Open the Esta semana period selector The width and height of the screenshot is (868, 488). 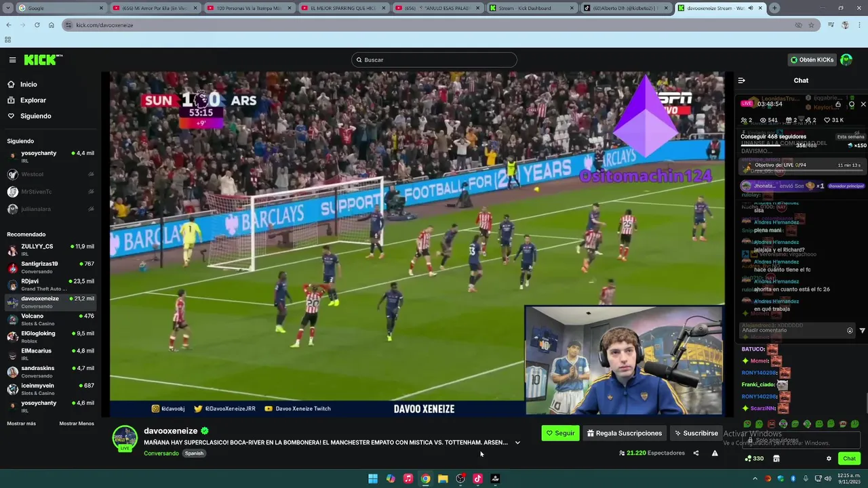tap(850, 137)
